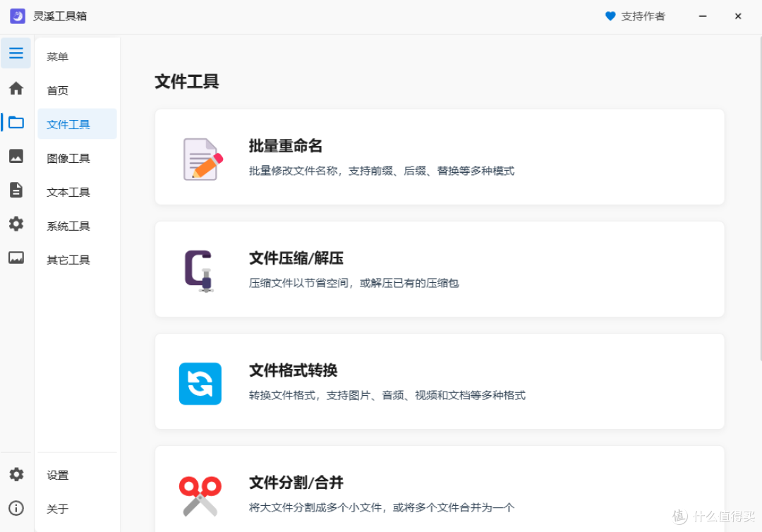Viewport: 762px width, 532px height.
Task: Go to 首页 menu item
Action: (x=57, y=91)
